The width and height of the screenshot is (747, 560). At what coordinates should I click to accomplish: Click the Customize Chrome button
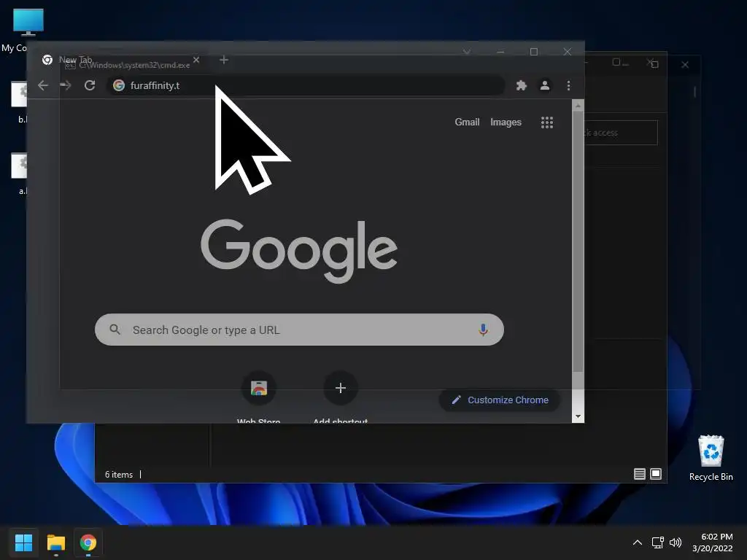tap(499, 400)
